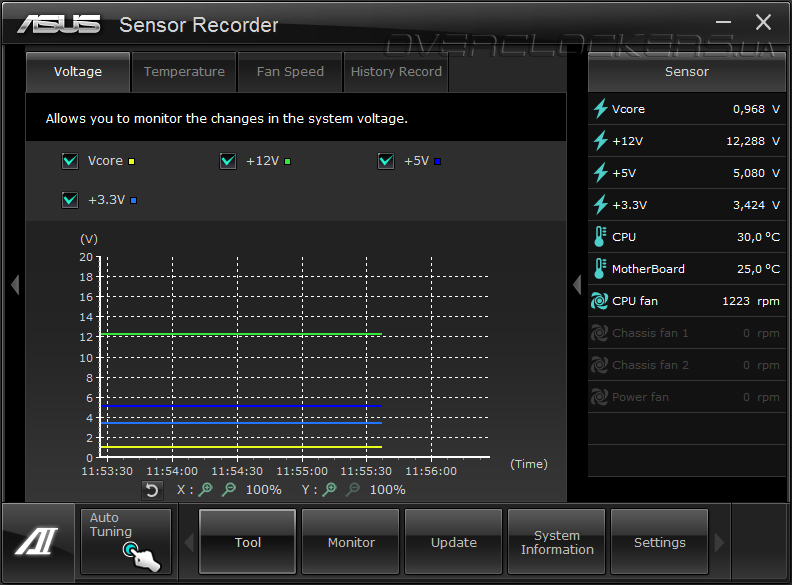The width and height of the screenshot is (792, 585).
Task: Click the CPU fan spinner icon
Action: 600,301
